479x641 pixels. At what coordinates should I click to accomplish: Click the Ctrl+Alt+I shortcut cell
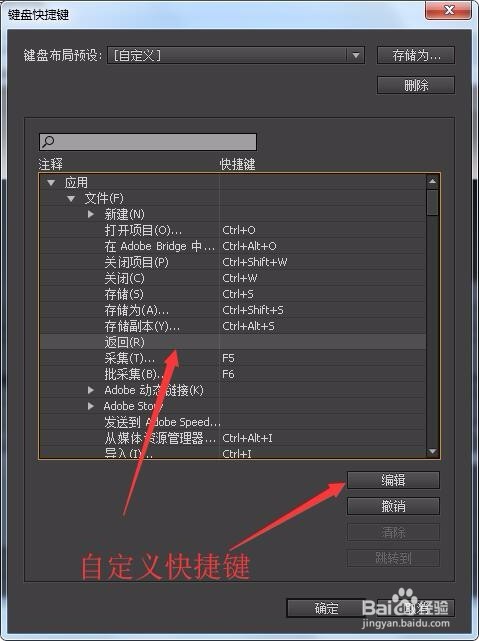247,438
